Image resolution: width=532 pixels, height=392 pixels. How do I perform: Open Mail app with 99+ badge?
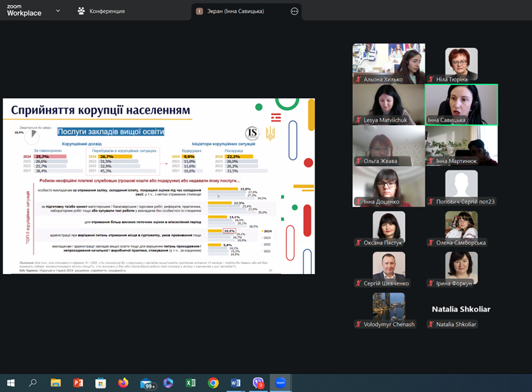tap(147, 383)
